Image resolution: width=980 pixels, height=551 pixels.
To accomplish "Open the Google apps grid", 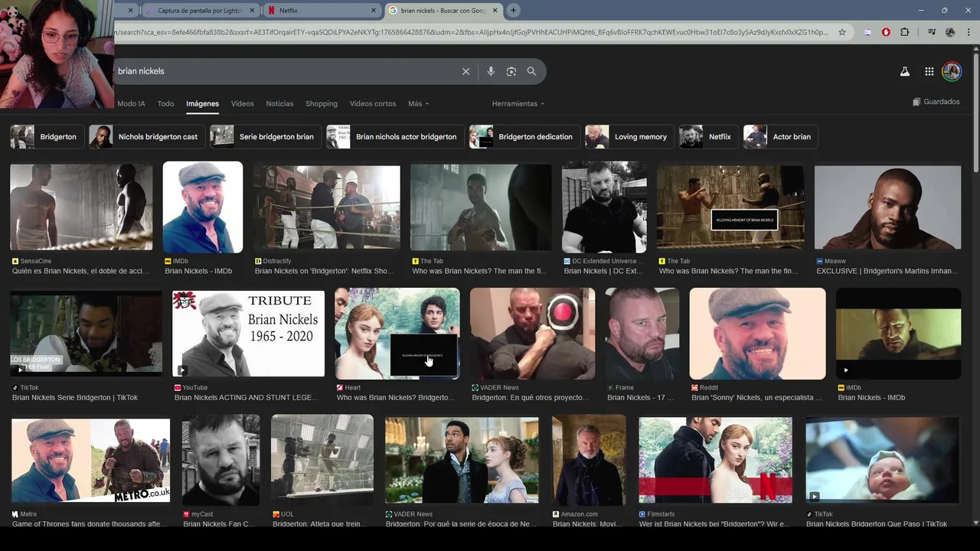I will 929,71.
